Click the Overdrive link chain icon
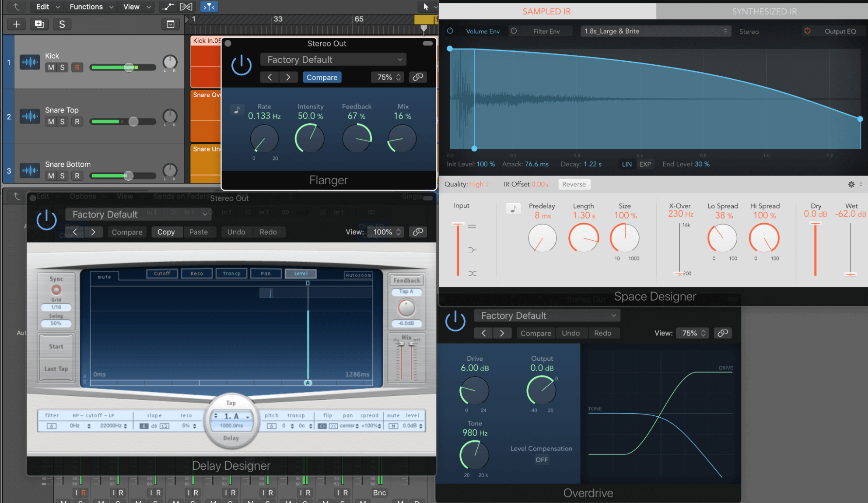 723,333
